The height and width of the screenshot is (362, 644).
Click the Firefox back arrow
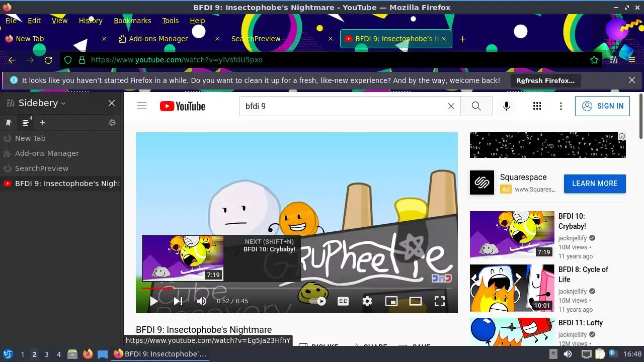[x=12, y=60]
